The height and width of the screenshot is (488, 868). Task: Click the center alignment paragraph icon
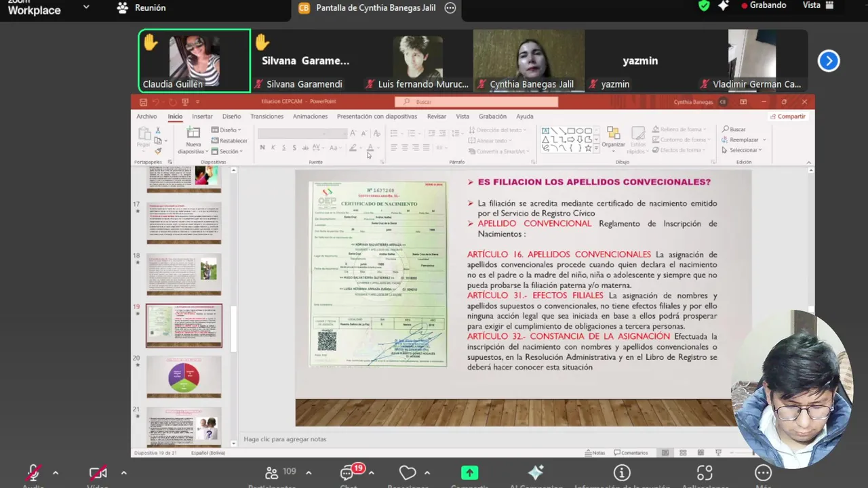pyautogui.click(x=405, y=147)
